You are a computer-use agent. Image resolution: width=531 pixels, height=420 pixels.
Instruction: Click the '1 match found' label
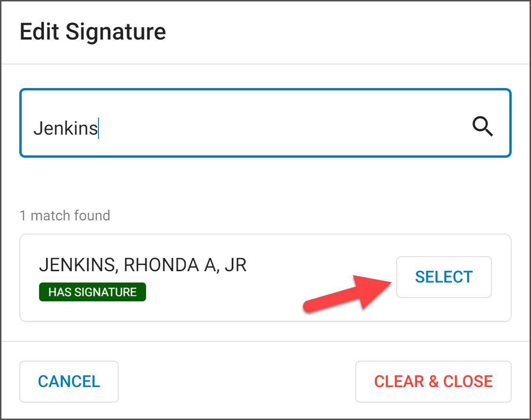(65, 216)
